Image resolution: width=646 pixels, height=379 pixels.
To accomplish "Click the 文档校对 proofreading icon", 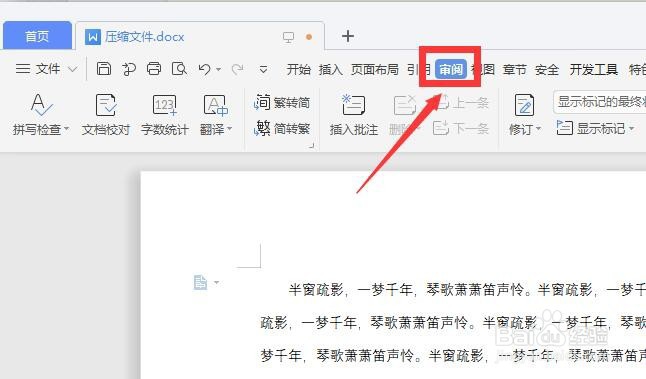I will [x=105, y=105].
